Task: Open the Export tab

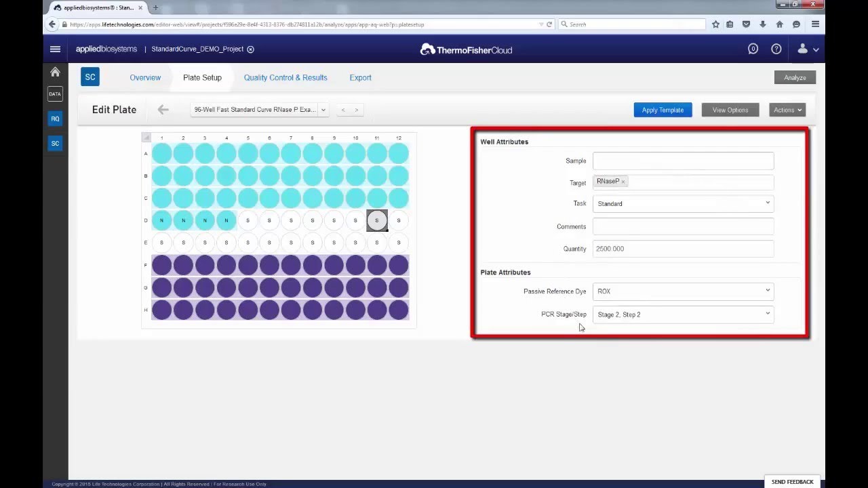Action: 360,77
